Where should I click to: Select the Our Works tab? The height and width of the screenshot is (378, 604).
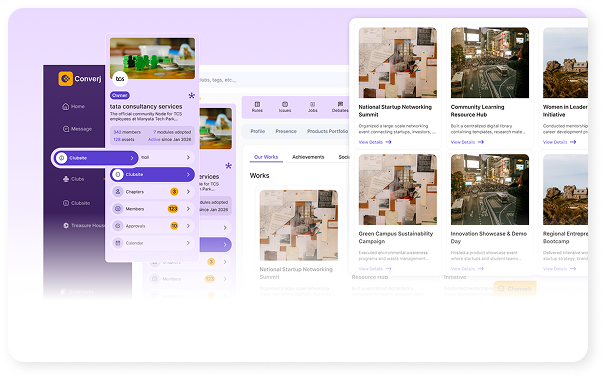click(x=266, y=157)
